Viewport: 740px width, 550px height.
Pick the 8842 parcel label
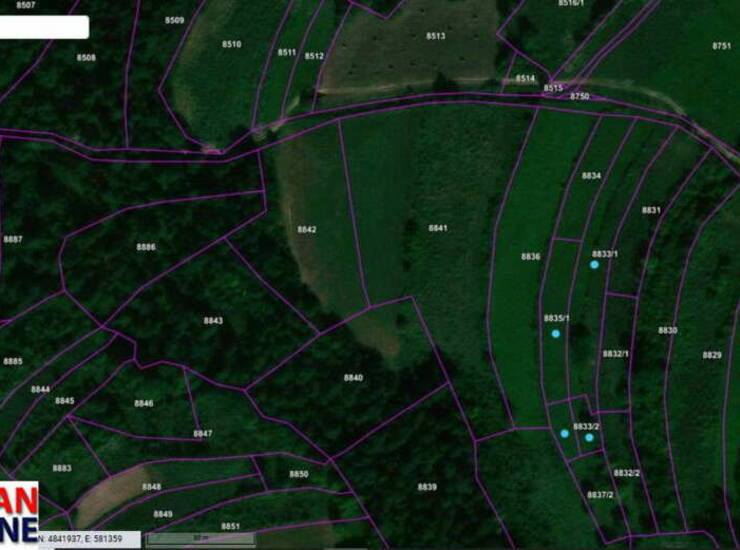(307, 229)
